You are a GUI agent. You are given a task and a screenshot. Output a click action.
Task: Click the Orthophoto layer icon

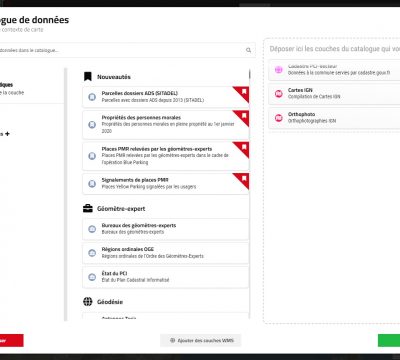(279, 118)
